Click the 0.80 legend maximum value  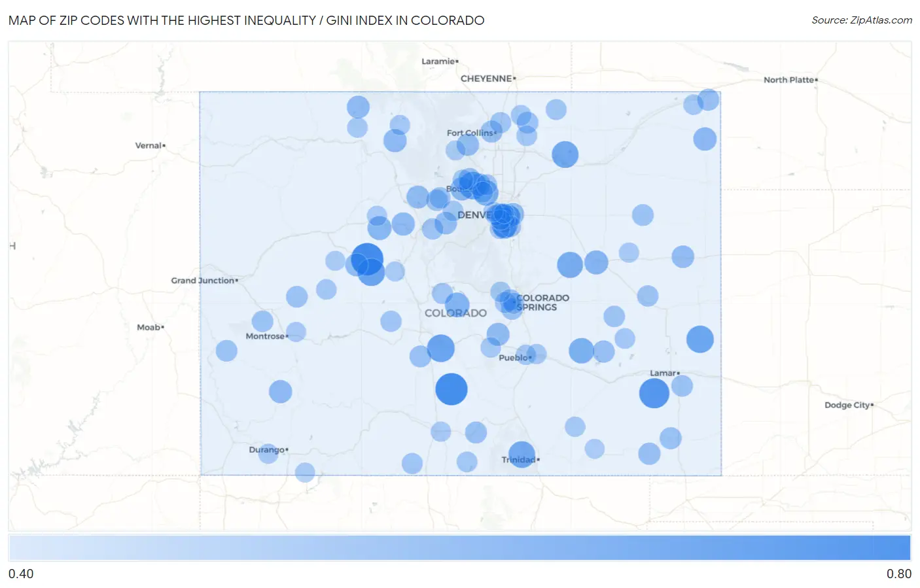tap(899, 574)
